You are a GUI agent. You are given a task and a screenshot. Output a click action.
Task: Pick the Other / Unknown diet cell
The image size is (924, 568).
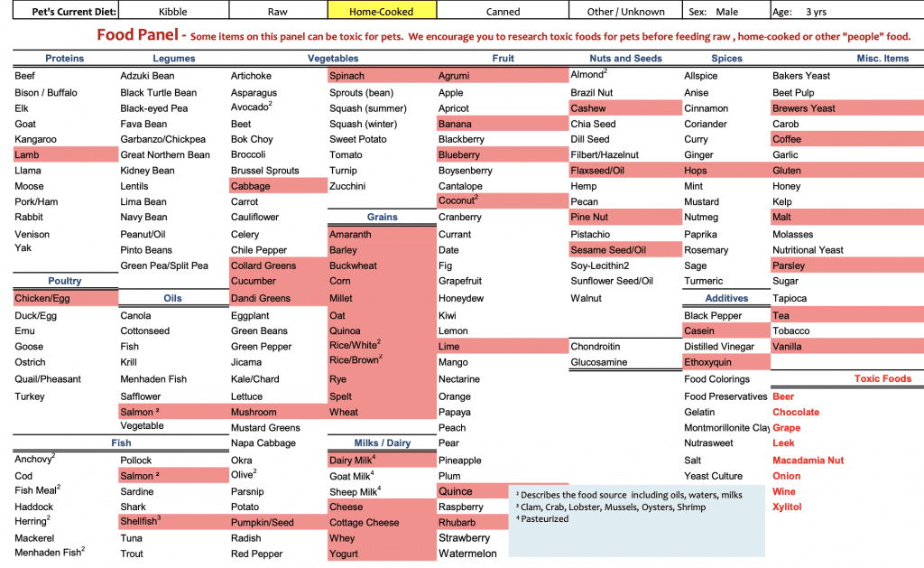626,10
